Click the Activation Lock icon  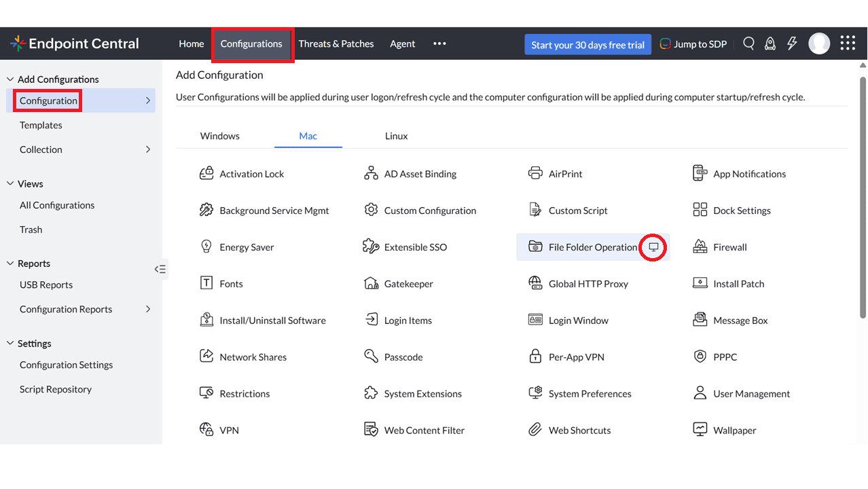[x=206, y=174]
